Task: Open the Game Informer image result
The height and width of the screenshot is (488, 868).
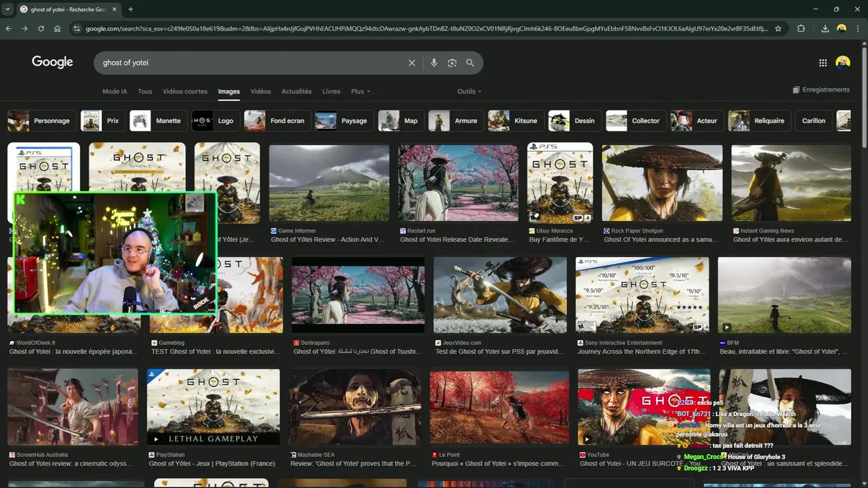Action: coord(329,184)
